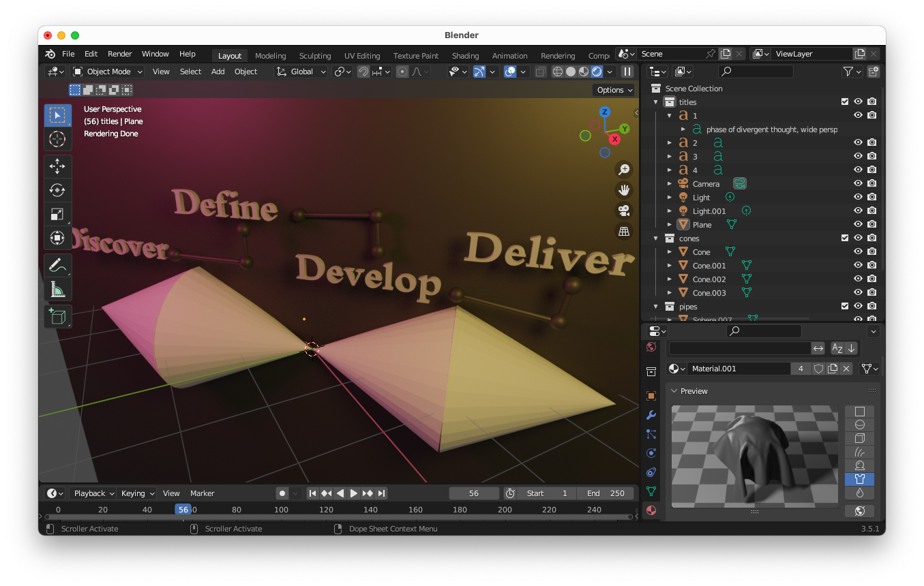Open the Render menu
This screenshot has width=924, height=586.
[119, 54]
